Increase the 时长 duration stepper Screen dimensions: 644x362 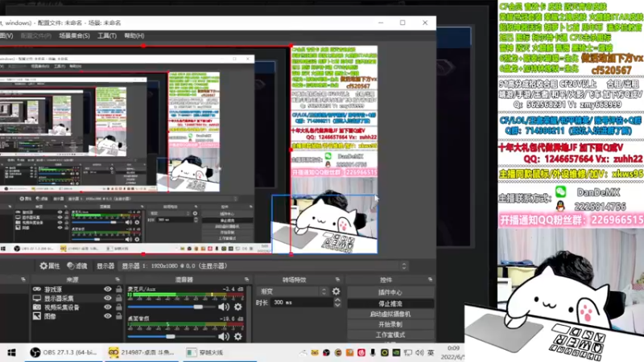coord(337,300)
